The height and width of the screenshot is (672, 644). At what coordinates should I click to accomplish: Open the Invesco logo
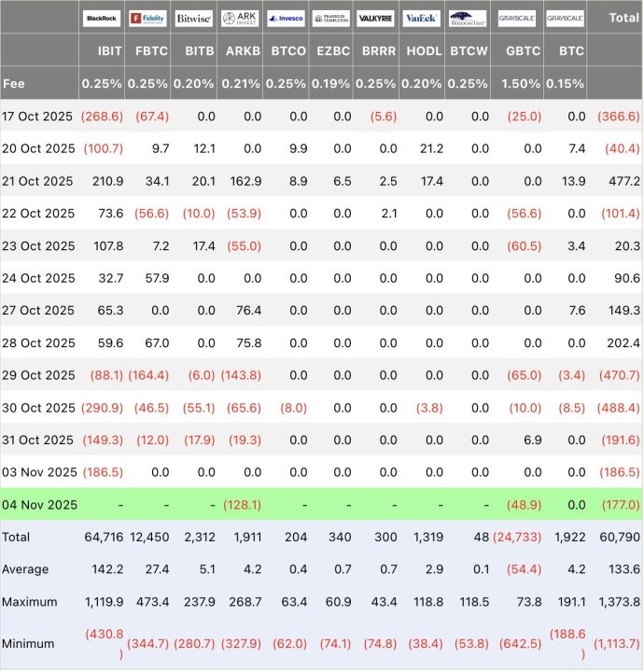tap(285, 18)
